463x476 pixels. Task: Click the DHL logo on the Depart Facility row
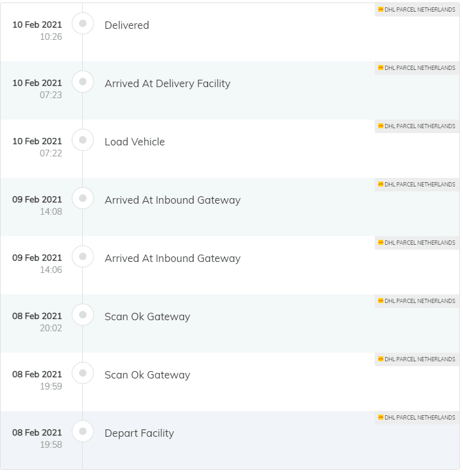coord(381,418)
